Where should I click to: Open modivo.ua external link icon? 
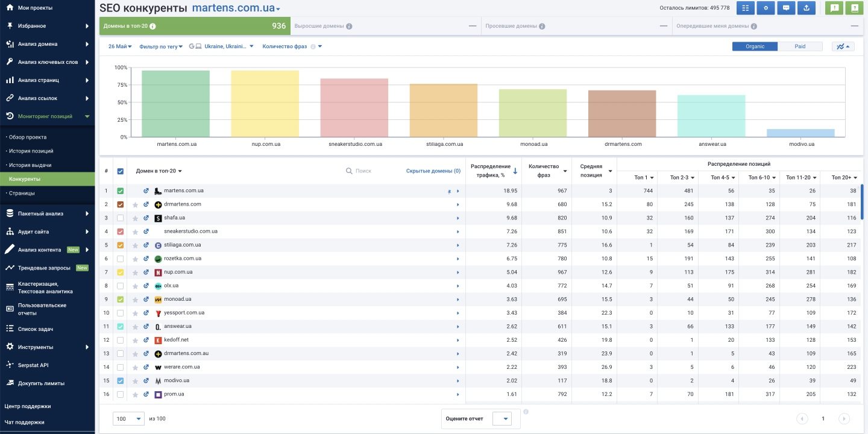pos(146,381)
